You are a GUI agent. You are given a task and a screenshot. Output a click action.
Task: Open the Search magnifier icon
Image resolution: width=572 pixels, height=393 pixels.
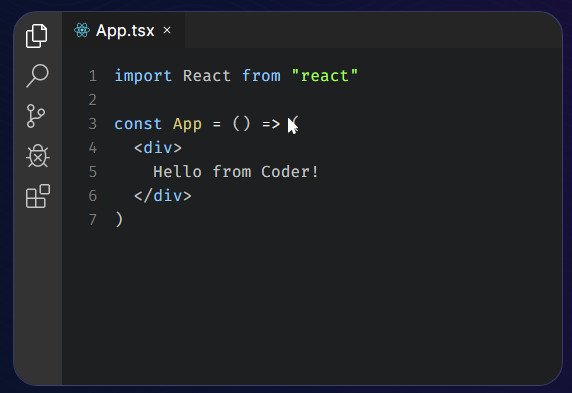37,76
